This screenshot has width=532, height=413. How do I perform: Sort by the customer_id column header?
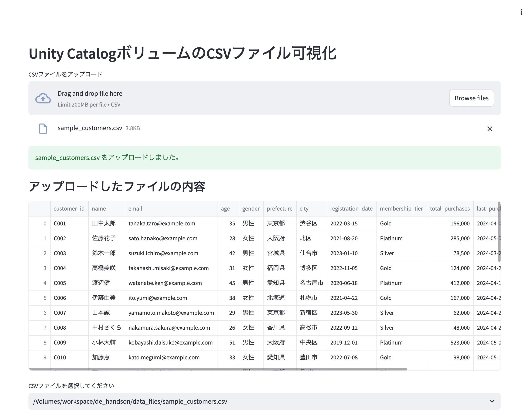[69, 208]
